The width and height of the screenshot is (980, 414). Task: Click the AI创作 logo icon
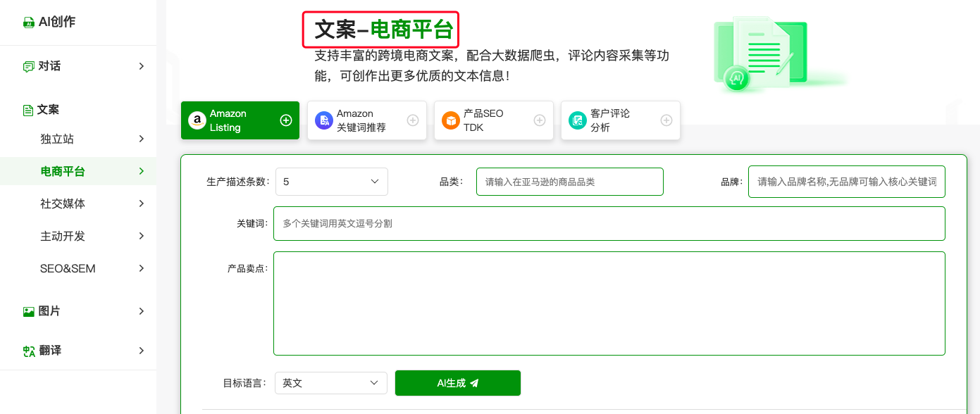pos(29,22)
